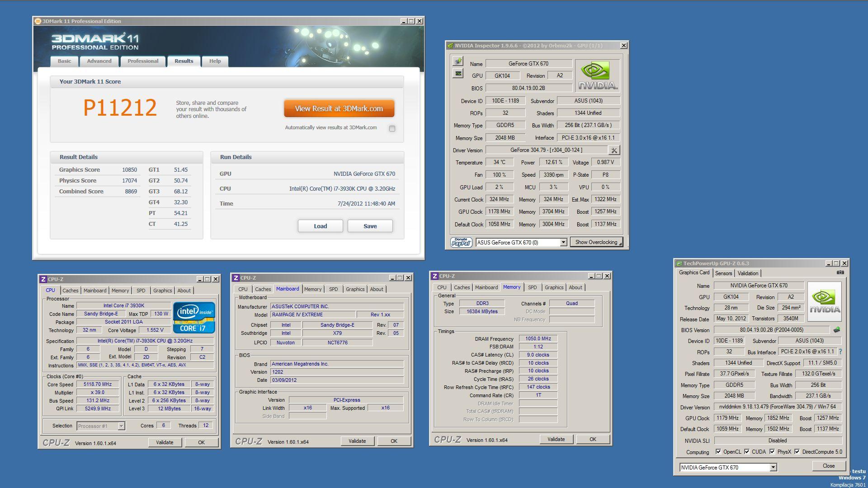Click the Load button in Run Details
Screen dimensions: 868x488
pyautogui.click(x=320, y=226)
